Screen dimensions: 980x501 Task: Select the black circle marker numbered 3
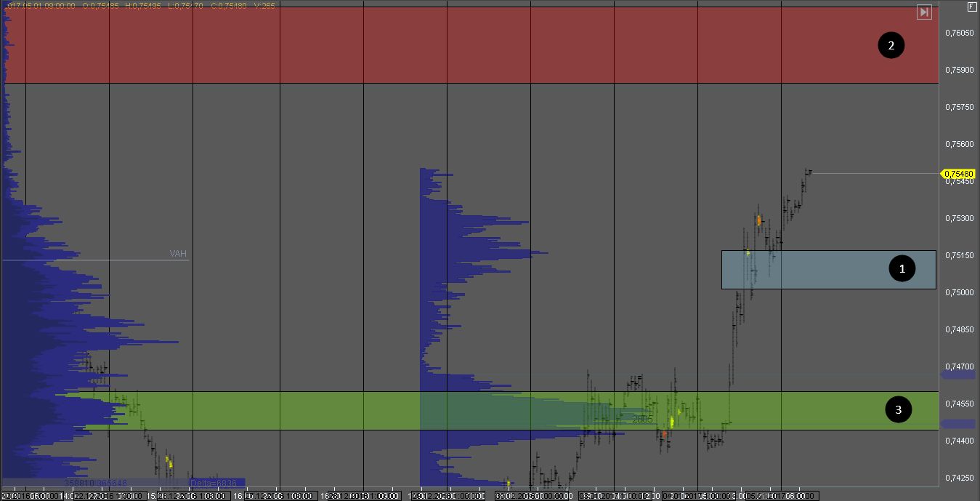898,410
